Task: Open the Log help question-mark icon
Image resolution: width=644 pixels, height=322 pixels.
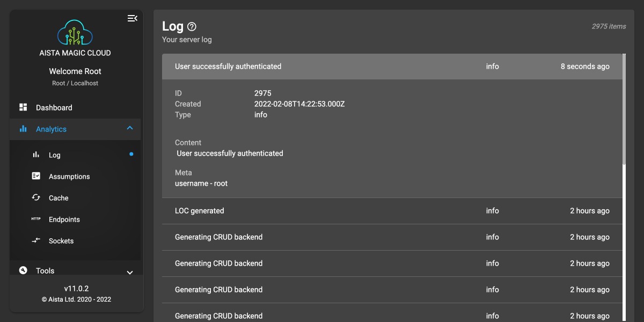Action: tap(192, 27)
